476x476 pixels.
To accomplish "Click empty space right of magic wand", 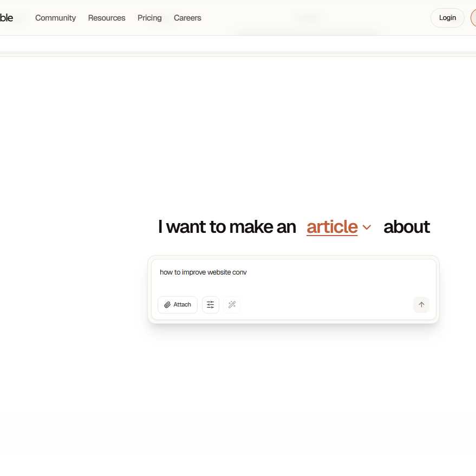I will click(325, 305).
